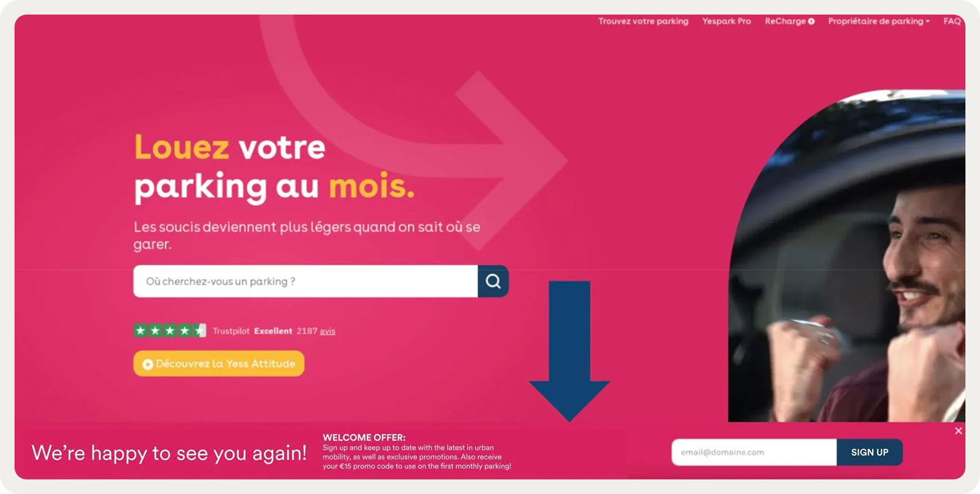
Task: Click the WELCOME OFFER heading text
Action: (x=364, y=437)
